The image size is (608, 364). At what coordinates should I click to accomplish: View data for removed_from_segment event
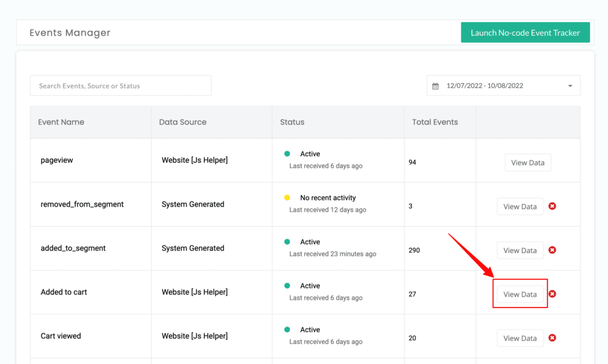pos(520,207)
